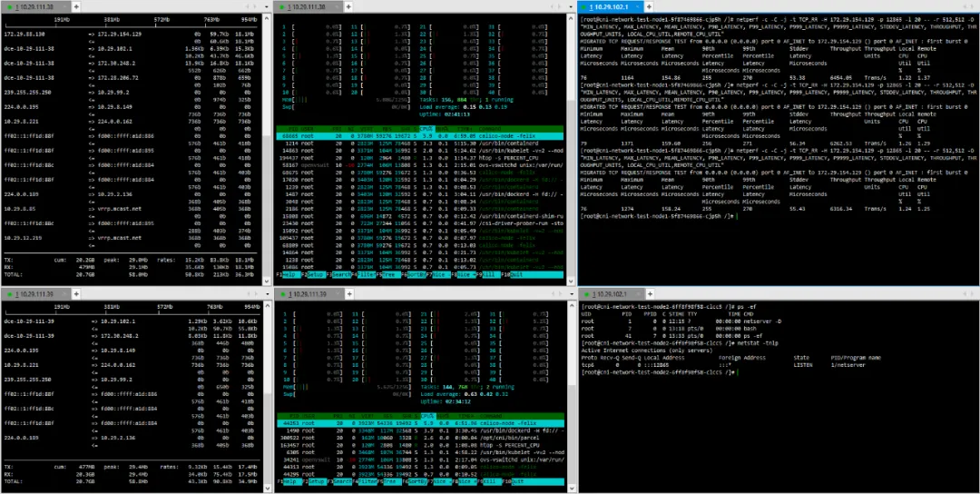Screen dimensions: 980x494
Task: Switch to the active blue 10.29.102.1 netperf tab
Action: tap(610, 7)
